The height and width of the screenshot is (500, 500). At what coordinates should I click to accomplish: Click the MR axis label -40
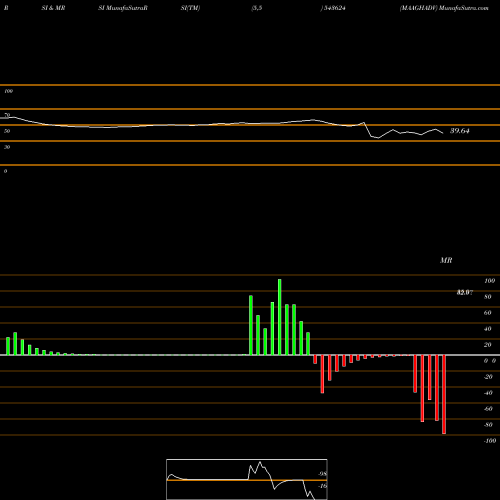[x=488, y=393]
